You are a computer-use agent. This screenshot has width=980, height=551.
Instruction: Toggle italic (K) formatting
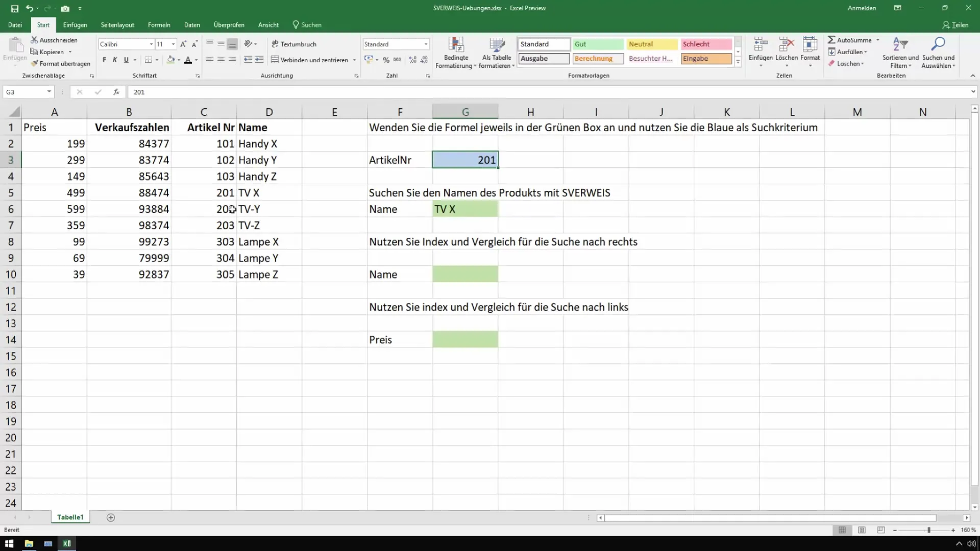(115, 60)
